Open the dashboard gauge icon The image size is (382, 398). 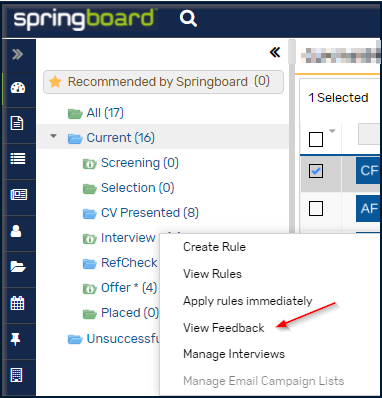click(18, 88)
